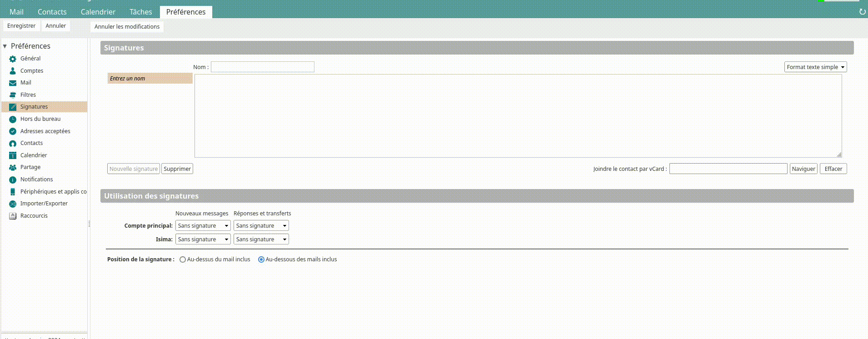Click the Signatures pencil icon
This screenshot has height=339, width=868.
coord(13,107)
